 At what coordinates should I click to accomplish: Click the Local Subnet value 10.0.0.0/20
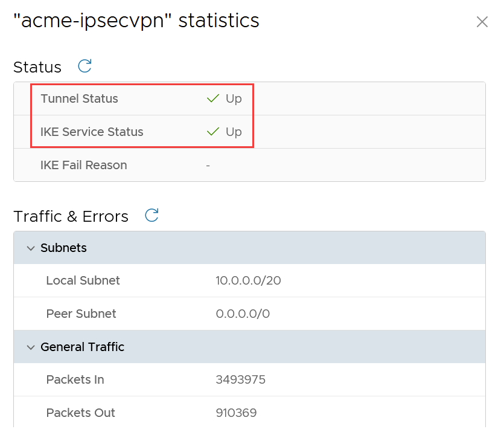tap(248, 280)
